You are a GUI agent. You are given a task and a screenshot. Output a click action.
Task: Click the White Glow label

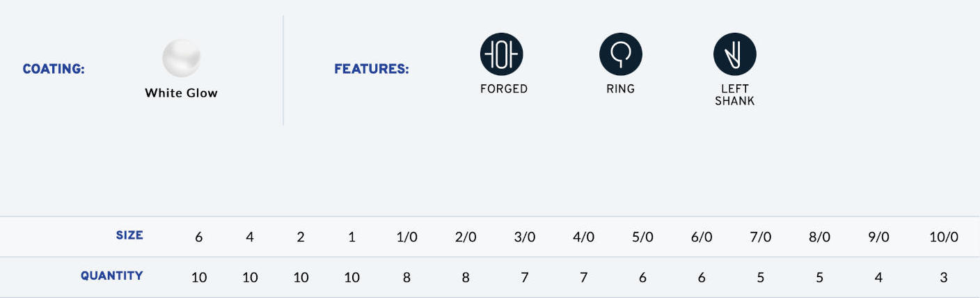pyautogui.click(x=181, y=93)
